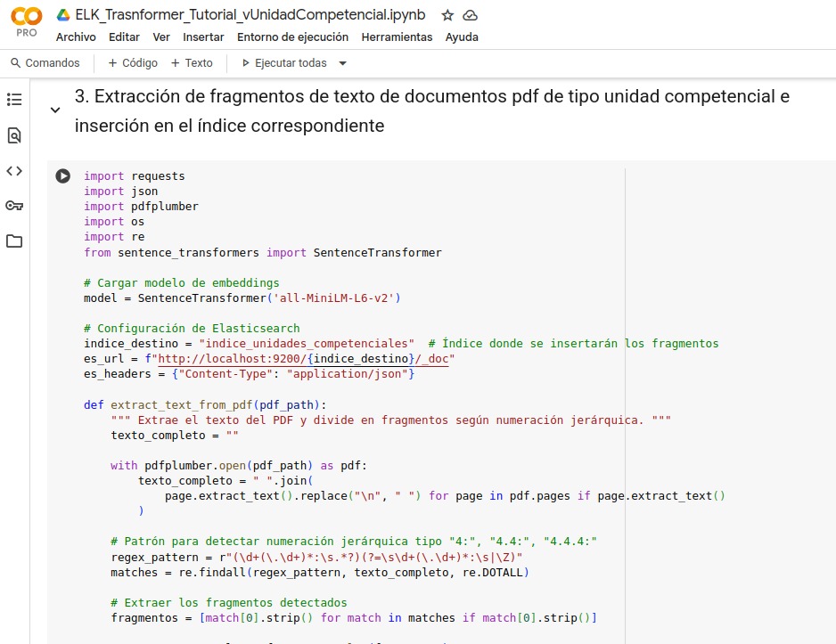Open the table of contents sidebar icon
Viewport: 836px width, 644px height.
pos(14,100)
